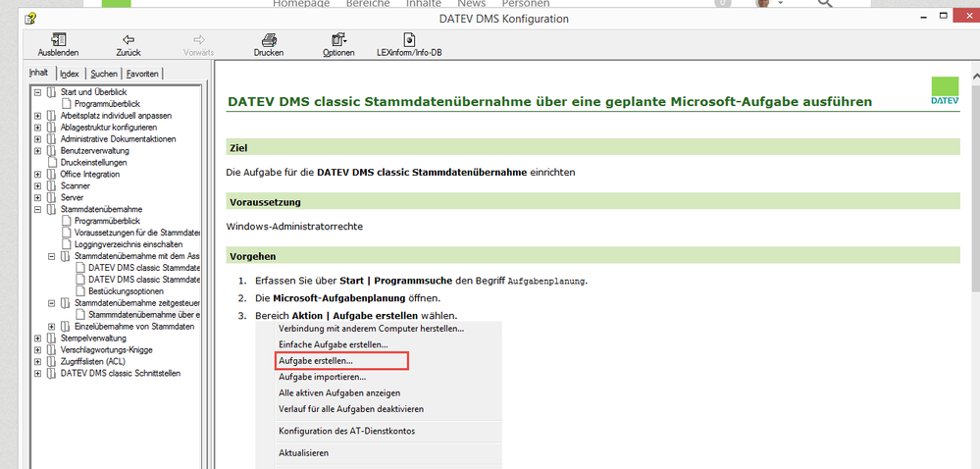
Task: Print the page with Drucken icon
Action: tap(268, 39)
